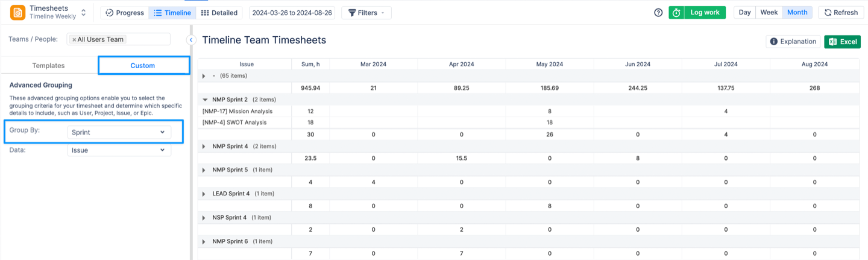Expand the LEAD Sprint 4 group
The width and height of the screenshot is (868, 260).
pos(204,194)
